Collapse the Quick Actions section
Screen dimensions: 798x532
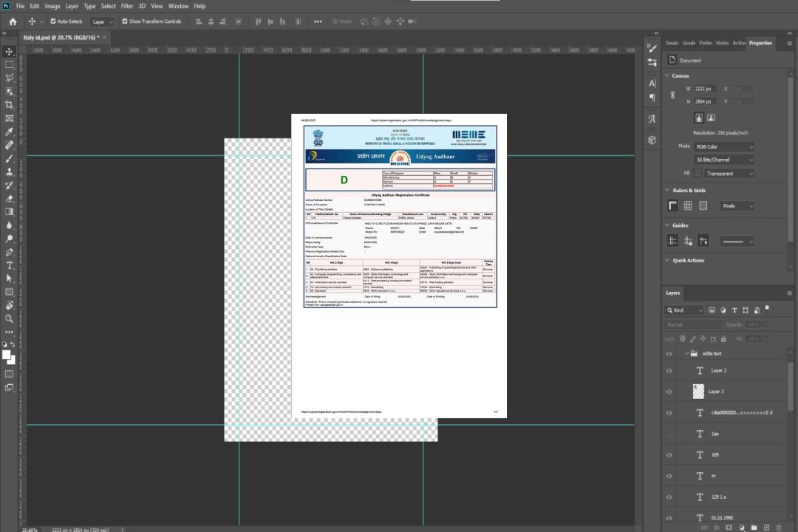click(x=667, y=260)
